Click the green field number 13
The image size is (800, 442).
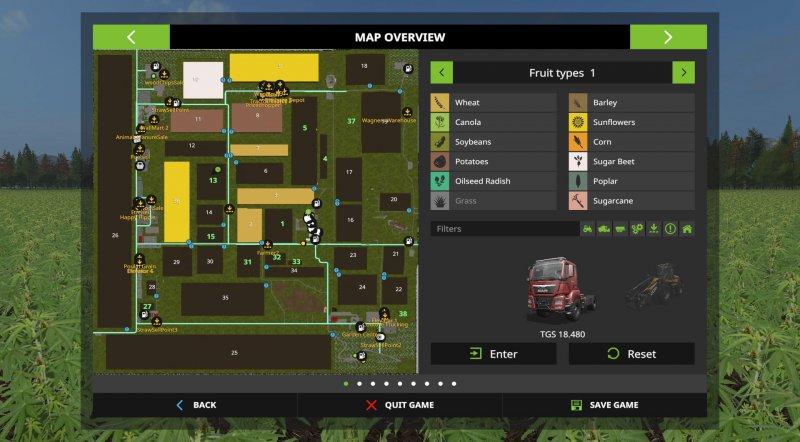pos(213,180)
